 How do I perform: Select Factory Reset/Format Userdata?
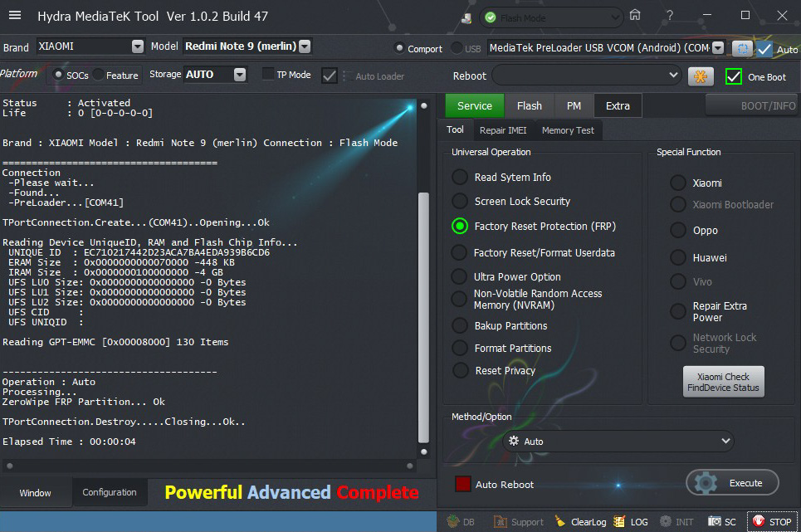[x=459, y=252]
